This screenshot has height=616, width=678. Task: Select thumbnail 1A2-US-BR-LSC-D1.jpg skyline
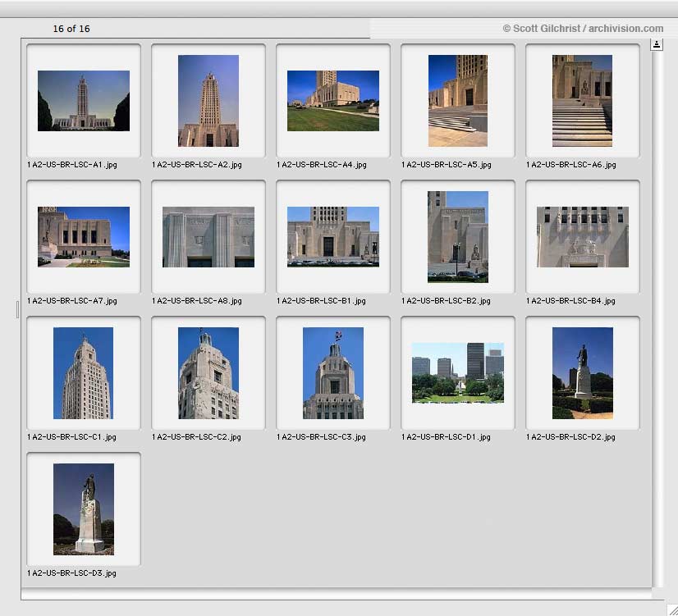click(458, 372)
